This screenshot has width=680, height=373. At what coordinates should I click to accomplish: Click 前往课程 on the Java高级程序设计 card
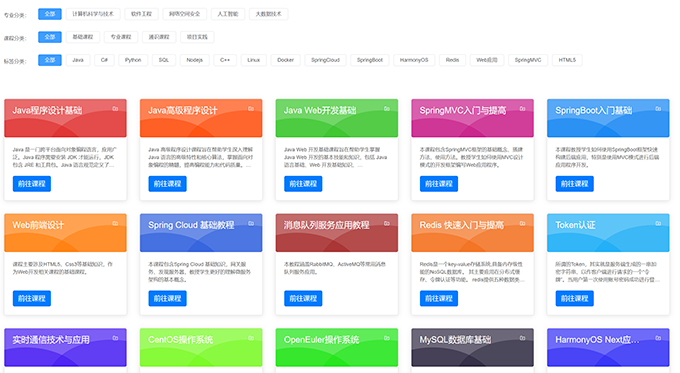(167, 184)
